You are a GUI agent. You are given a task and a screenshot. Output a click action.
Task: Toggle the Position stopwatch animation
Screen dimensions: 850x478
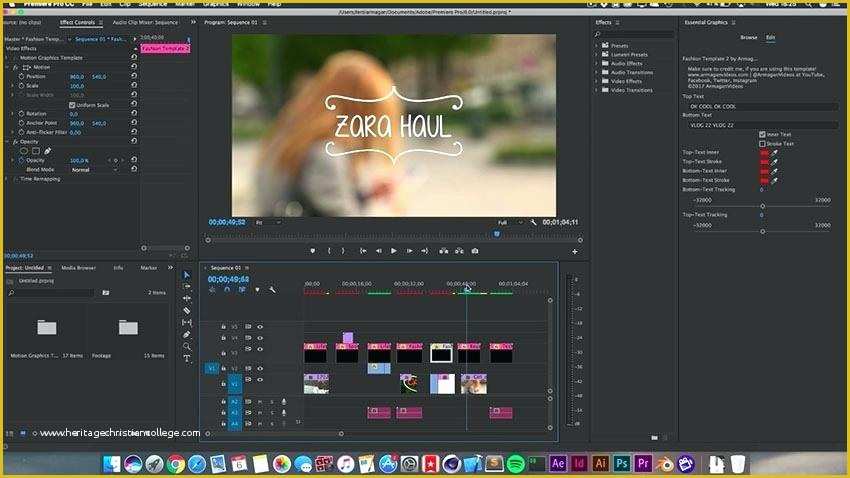point(21,76)
